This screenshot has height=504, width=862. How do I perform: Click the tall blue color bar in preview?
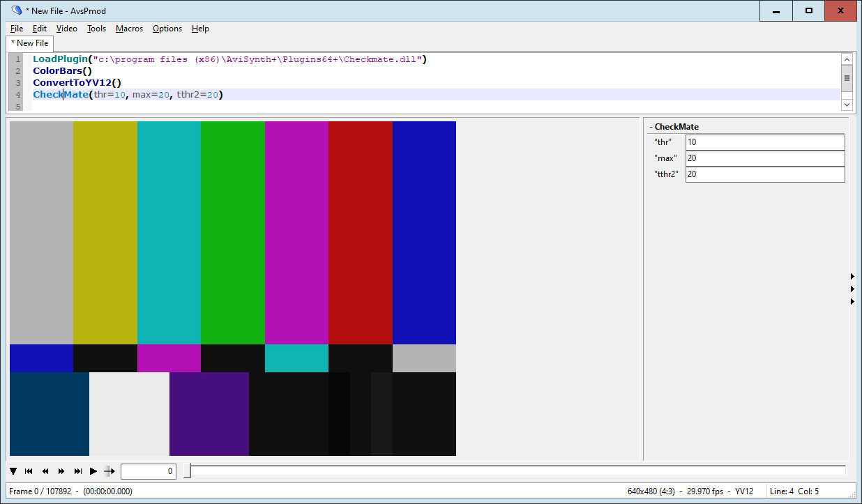click(424, 233)
